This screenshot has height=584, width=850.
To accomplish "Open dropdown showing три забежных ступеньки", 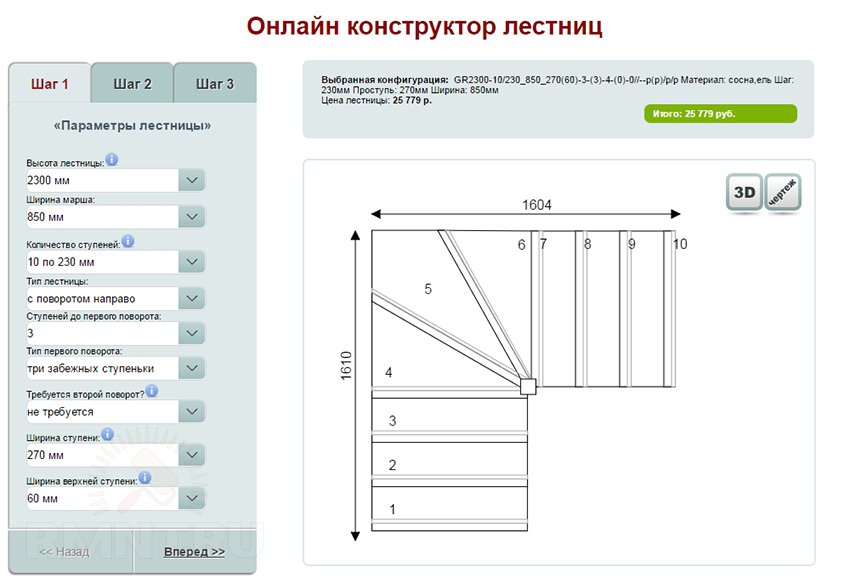I will point(192,368).
